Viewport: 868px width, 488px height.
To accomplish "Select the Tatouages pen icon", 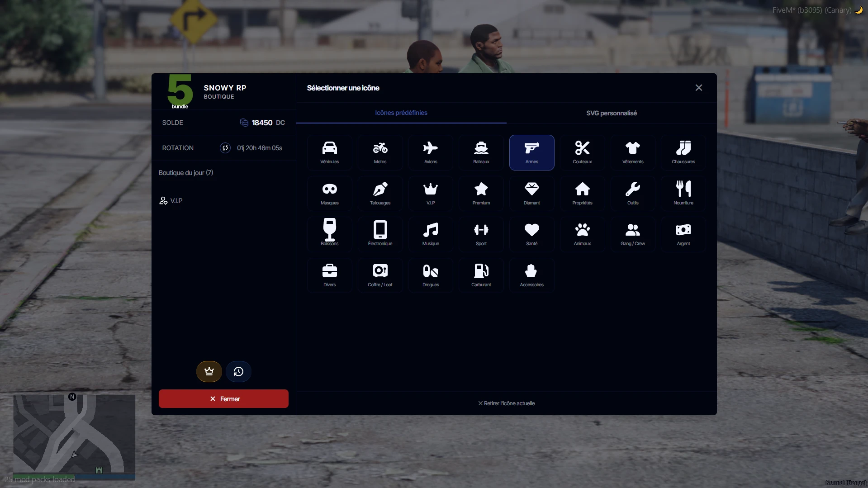I will click(x=380, y=194).
